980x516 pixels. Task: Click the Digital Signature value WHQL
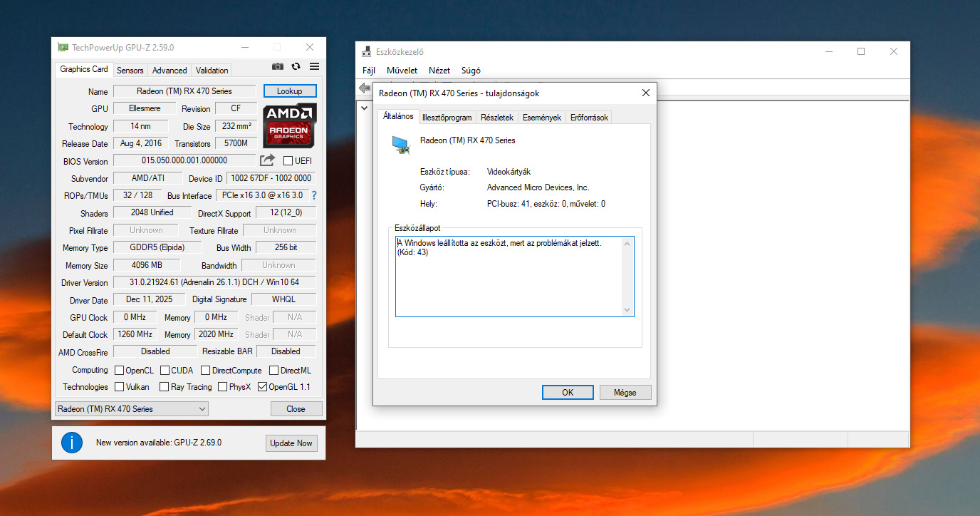[x=283, y=299]
